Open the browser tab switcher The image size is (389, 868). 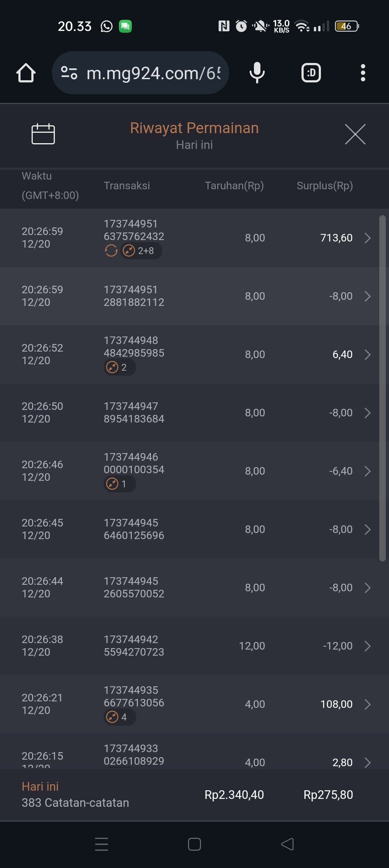[x=311, y=73]
